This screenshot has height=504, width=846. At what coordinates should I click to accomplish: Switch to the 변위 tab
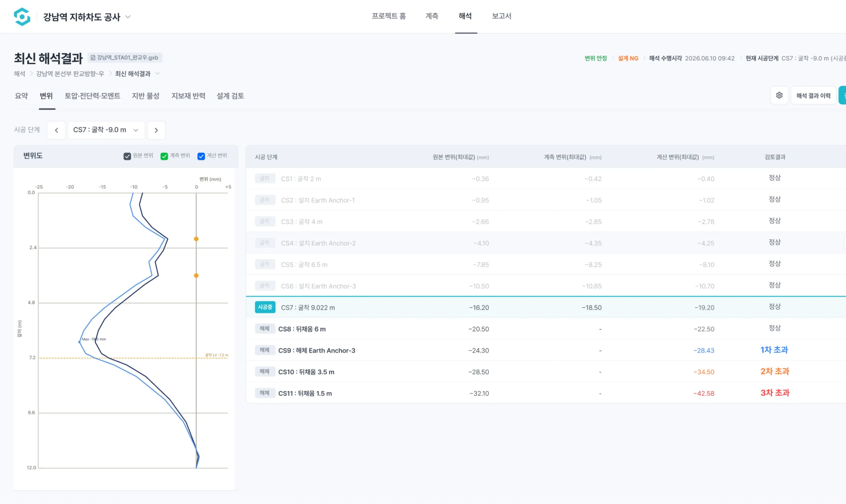[46, 96]
